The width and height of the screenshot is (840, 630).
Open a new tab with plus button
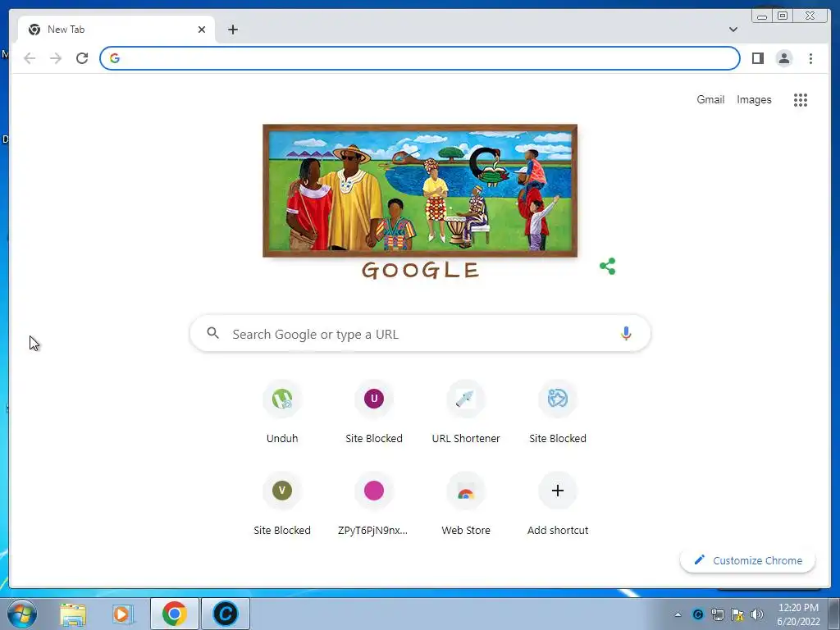pyautogui.click(x=232, y=30)
